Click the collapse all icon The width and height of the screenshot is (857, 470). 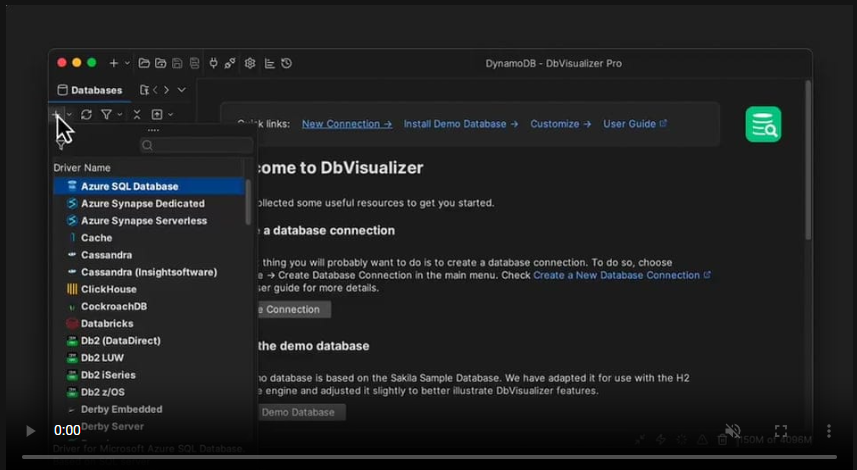(x=137, y=114)
